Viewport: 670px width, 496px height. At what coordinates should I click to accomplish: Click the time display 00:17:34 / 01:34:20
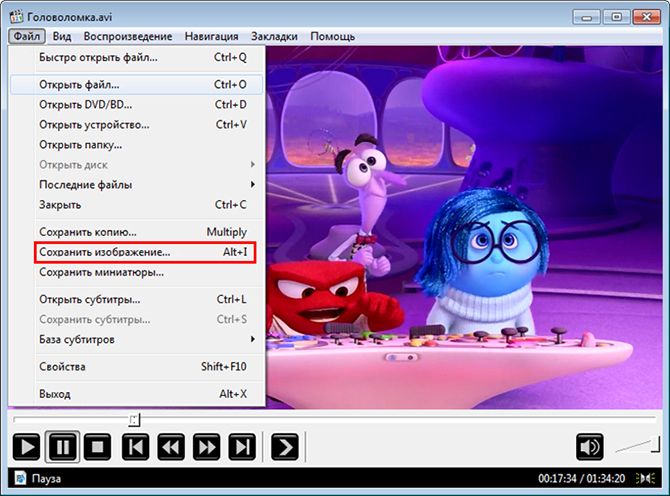pos(581,478)
